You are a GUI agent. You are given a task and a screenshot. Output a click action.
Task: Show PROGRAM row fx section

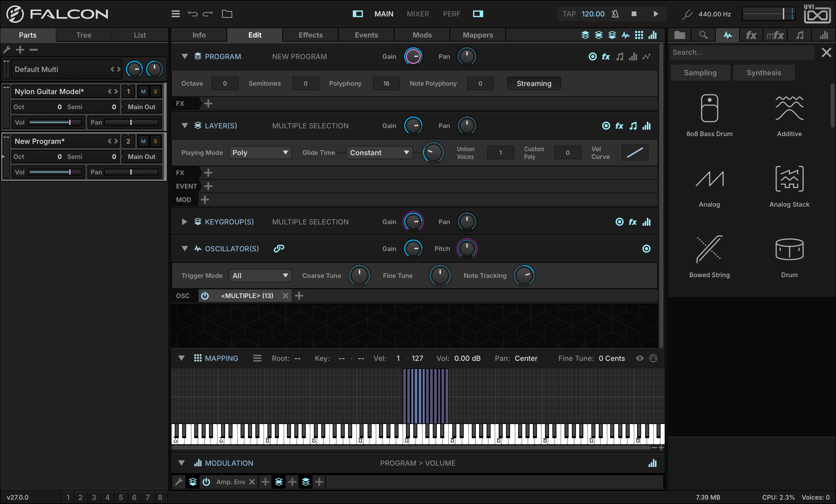click(x=606, y=57)
